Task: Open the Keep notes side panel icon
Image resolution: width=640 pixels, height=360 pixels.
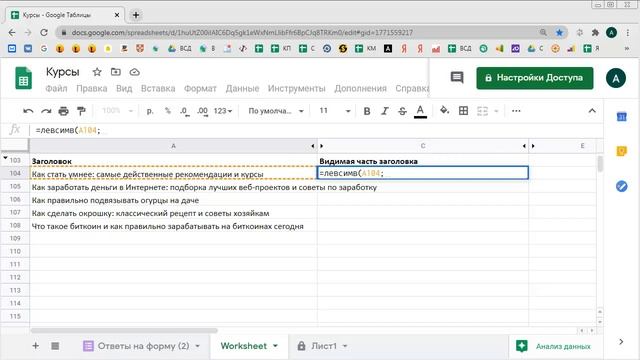Action: pos(622,151)
